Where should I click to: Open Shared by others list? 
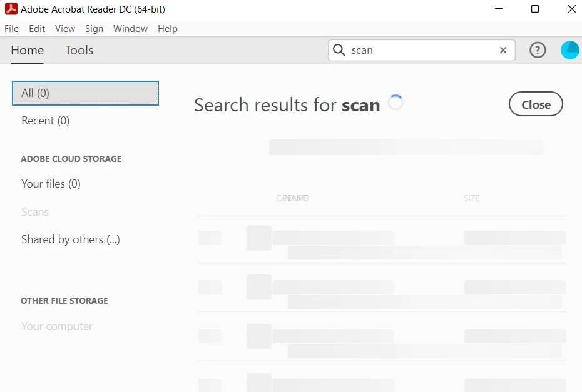tap(71, 239)
